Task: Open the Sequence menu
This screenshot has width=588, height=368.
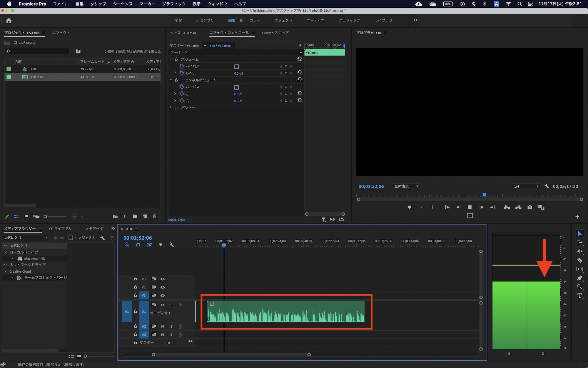Action: click(x=123, y=4)
